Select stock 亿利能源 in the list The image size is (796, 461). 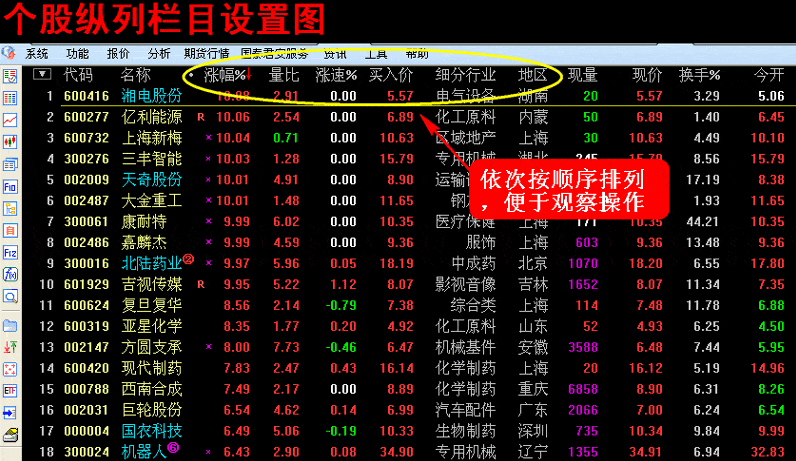pyautogui.click(x=151, y=117)
